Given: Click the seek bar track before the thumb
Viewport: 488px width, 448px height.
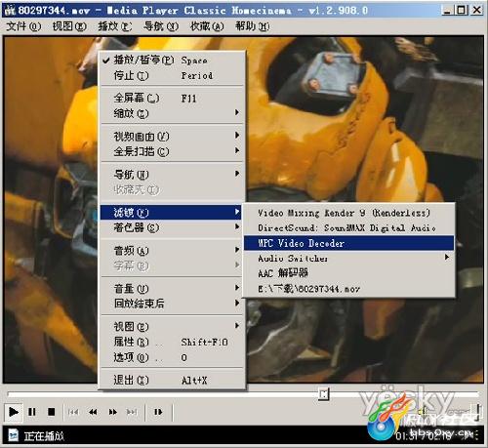Looking at the screenshot, I should coord(163,394).
